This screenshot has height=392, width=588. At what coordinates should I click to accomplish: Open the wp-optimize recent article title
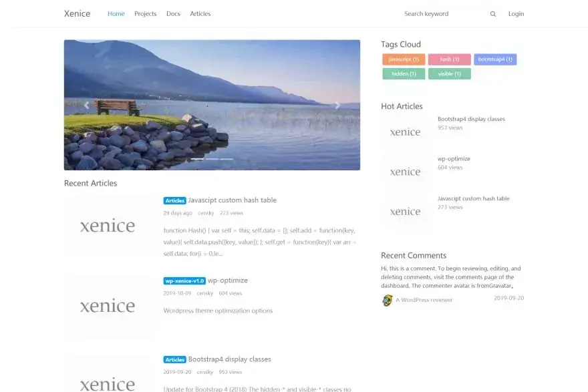point(228,280)
